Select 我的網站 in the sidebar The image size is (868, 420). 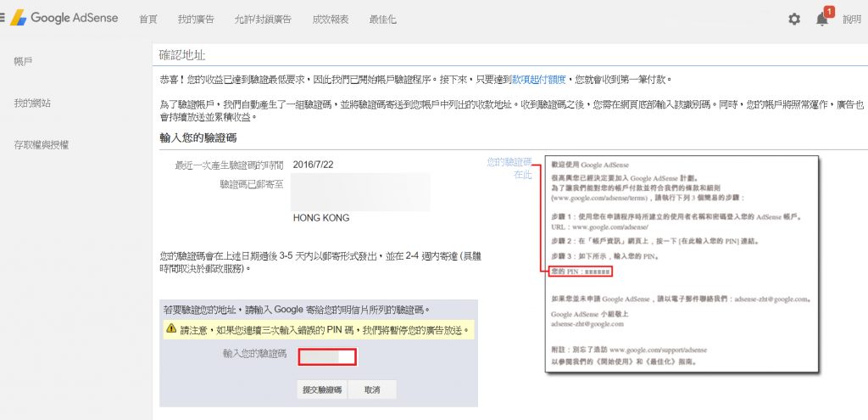pos(33,103)
